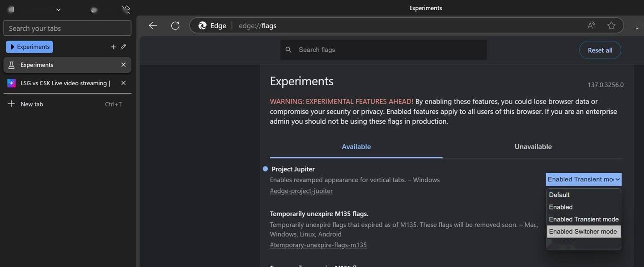Click the Reset all button
Image resolution: width=644 pixels, height=267 pixels.
(x=600, y=50)
